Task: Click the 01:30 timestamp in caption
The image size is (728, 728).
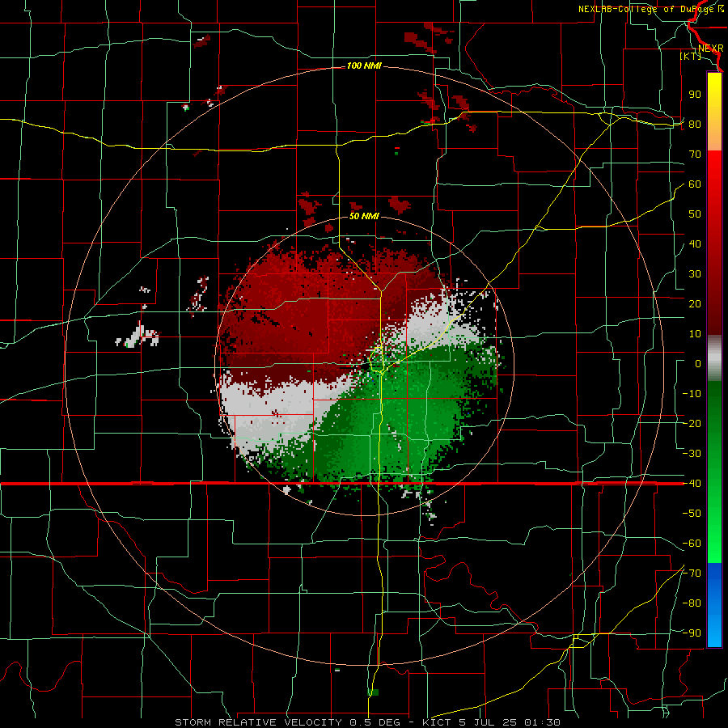Action: 542,722
